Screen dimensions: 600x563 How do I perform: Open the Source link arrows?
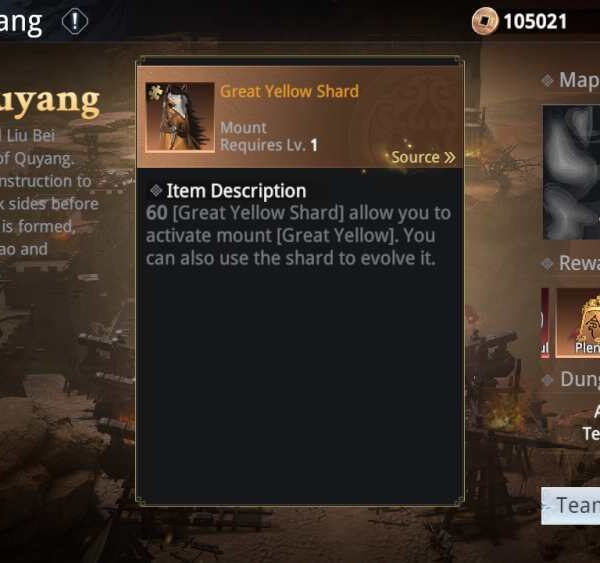pos(450,157)
